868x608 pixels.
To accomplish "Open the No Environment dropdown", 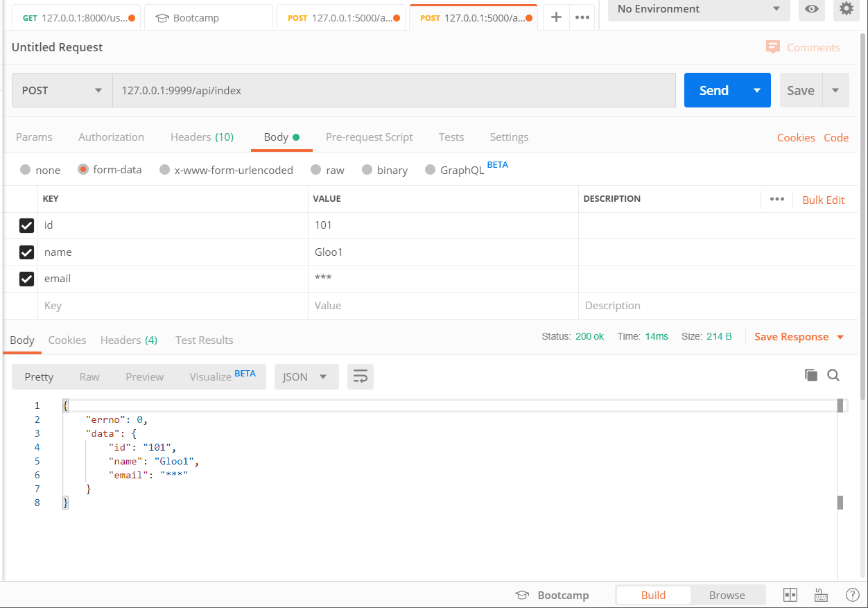I will click(698, 10).
